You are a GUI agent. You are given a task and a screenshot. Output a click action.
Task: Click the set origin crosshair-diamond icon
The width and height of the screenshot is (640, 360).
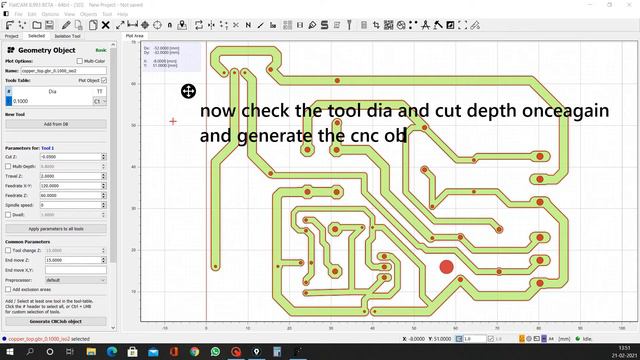tap(145, 25)
